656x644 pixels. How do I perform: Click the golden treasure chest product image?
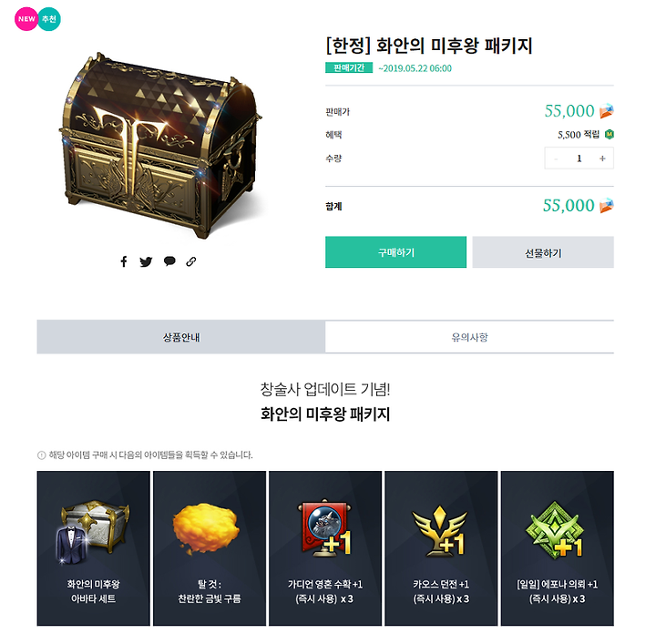[161, 144]
